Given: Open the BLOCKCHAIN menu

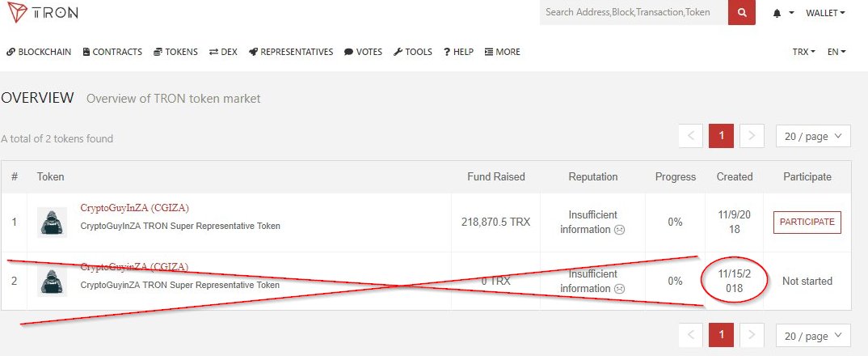Looking at the screenshot, I should [39, 52].
